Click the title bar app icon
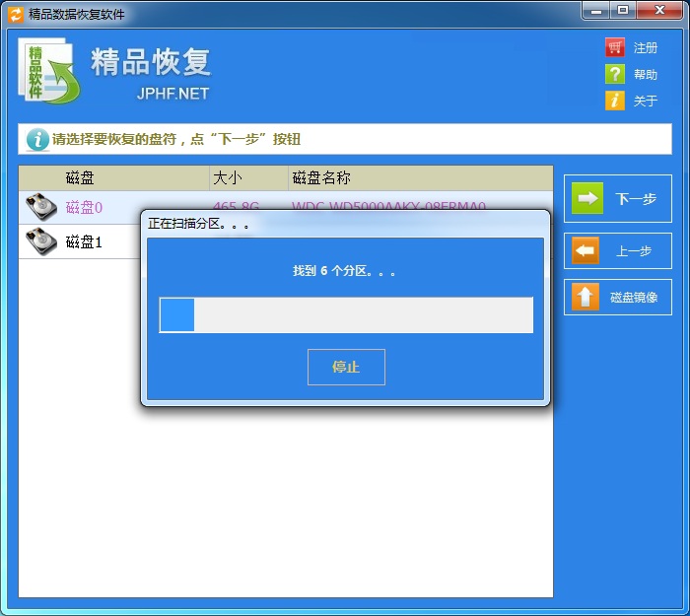690x616 pixels. point(15,14)
